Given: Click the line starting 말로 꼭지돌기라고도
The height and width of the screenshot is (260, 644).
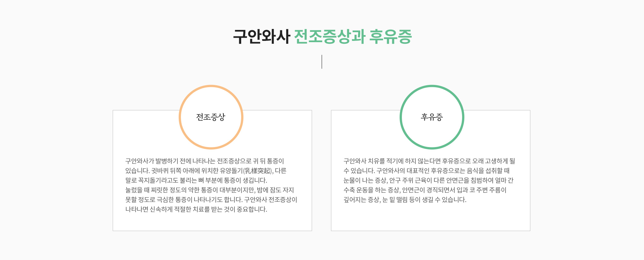Looking at the screenshot, I should [x=196, y=181].
